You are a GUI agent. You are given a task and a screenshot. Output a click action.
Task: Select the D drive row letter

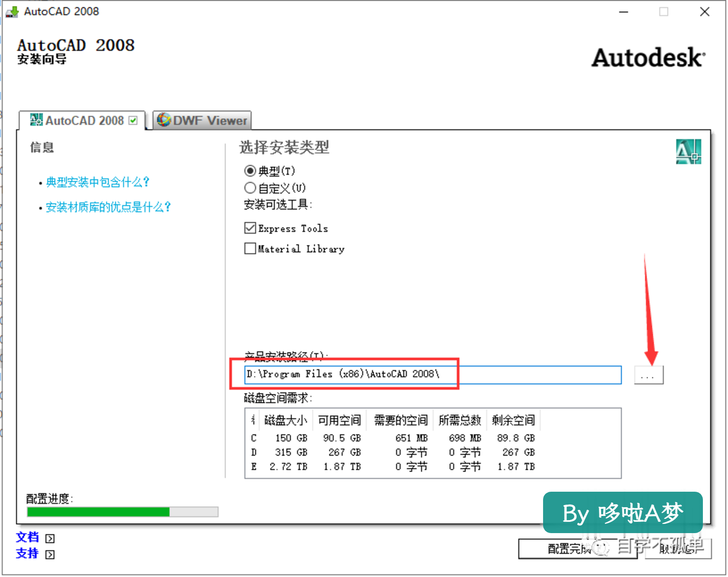pyautogui.click(x=254, y=452)
